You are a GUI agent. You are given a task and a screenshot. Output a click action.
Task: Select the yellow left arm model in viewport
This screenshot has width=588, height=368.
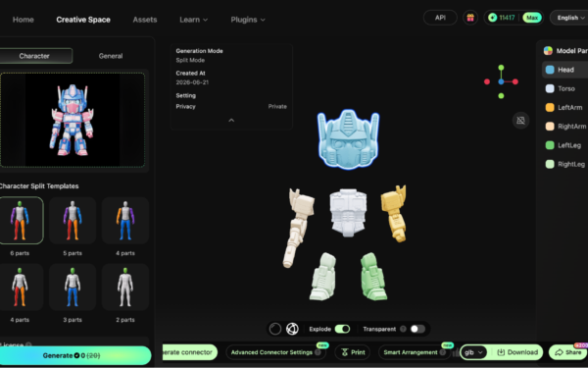[x=394, y=213]
